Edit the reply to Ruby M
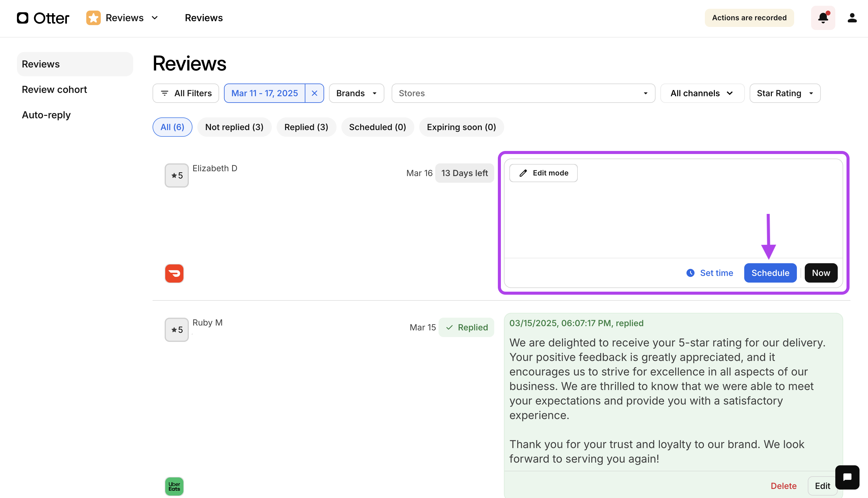 point(822,486)
